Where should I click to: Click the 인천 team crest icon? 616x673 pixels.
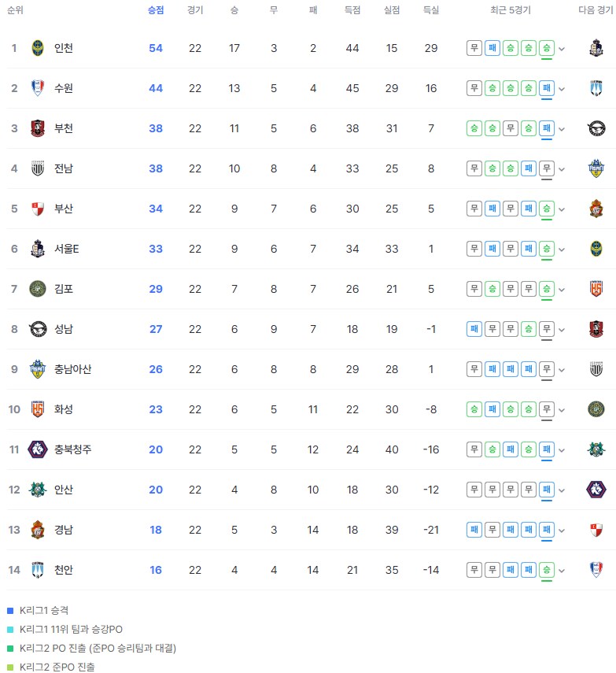[38, 48]
